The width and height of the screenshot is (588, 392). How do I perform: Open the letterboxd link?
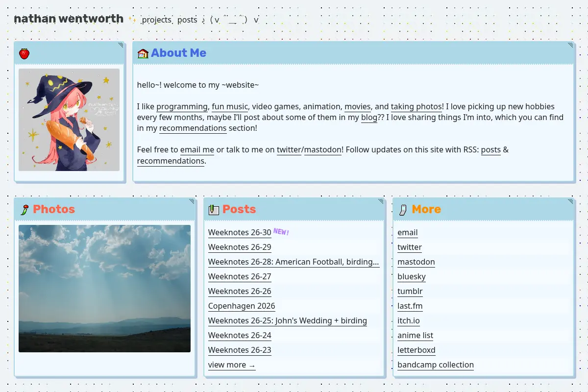pos(416,350)
